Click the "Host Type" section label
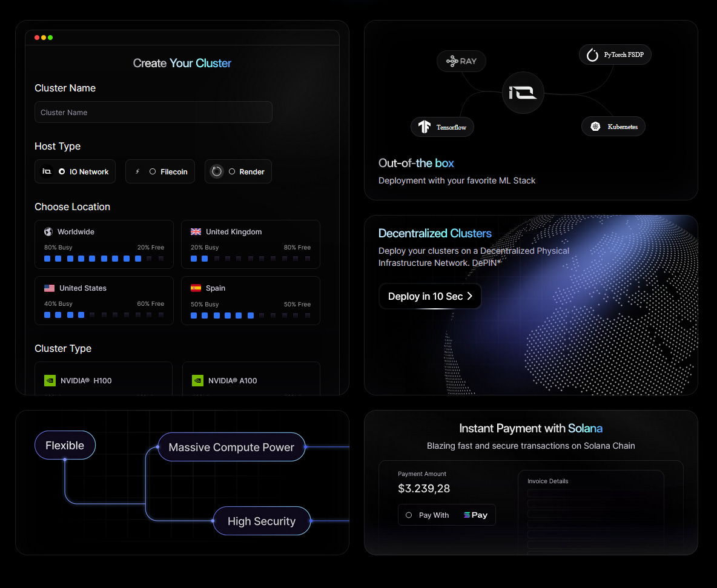This screenshot has width=717, height=588. (58, 147)
